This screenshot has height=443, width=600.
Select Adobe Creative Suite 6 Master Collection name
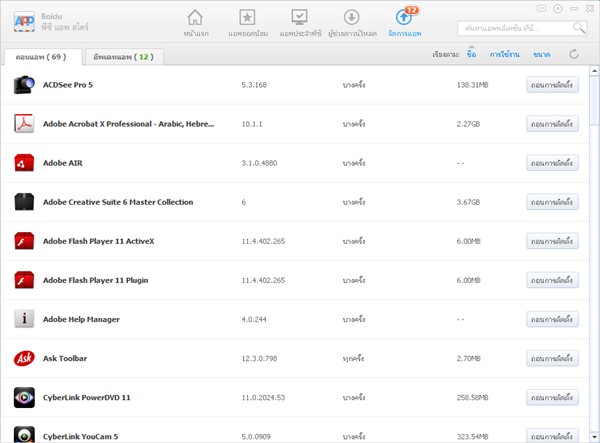point(118,202)
